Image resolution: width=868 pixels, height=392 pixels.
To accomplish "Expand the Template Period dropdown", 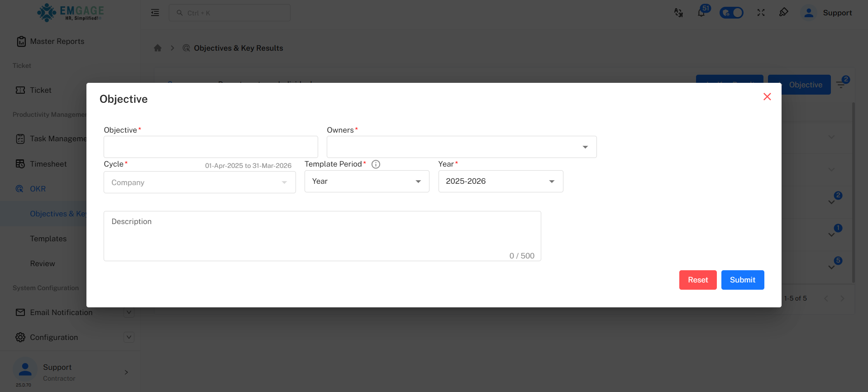I will [367, 182].
